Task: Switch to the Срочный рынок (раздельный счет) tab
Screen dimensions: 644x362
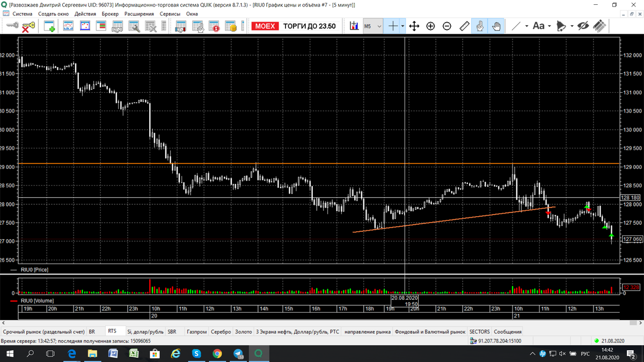Action: click(43, 332)
